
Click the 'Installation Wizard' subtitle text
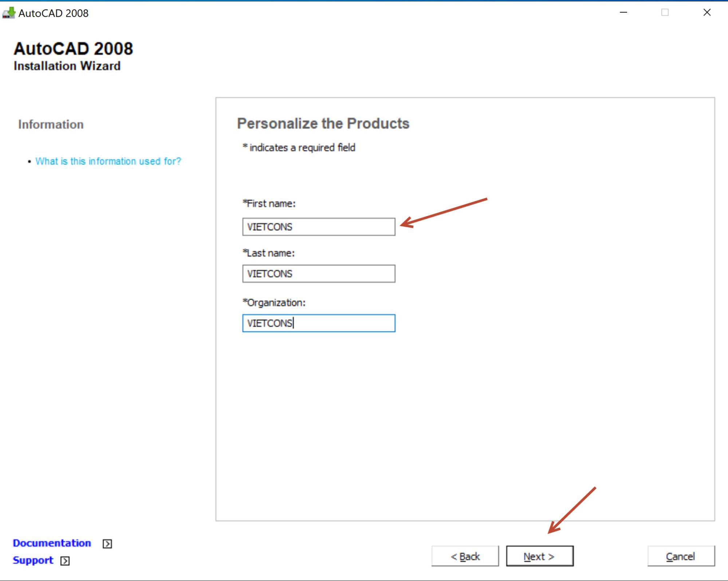tap(67, 66)
